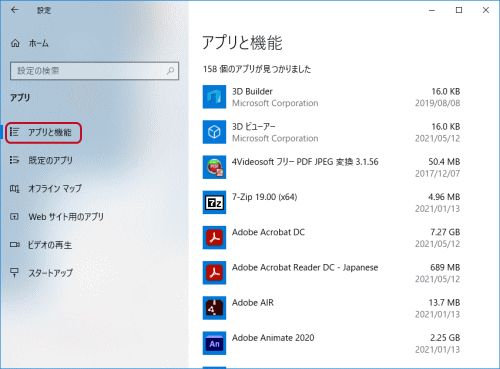This screenshot has width=500, height=369.
Task: Click the Adobe Animate 2020 icon
Action: click(214, 343)
